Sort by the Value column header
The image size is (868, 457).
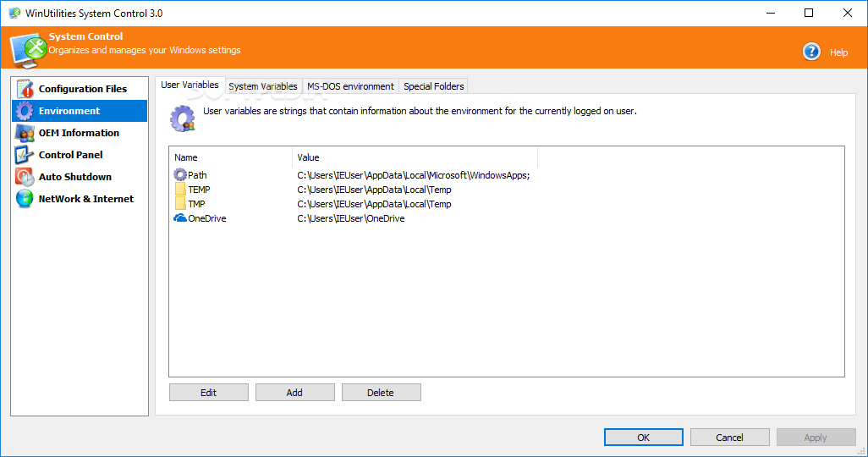[415, 157]
